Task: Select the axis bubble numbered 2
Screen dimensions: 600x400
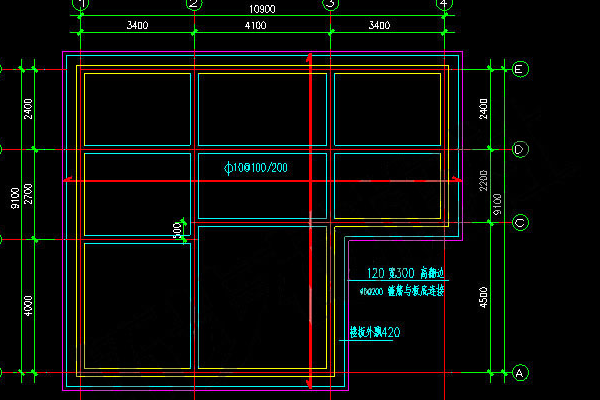Action: pyautogui.click(x=194, y=4)
